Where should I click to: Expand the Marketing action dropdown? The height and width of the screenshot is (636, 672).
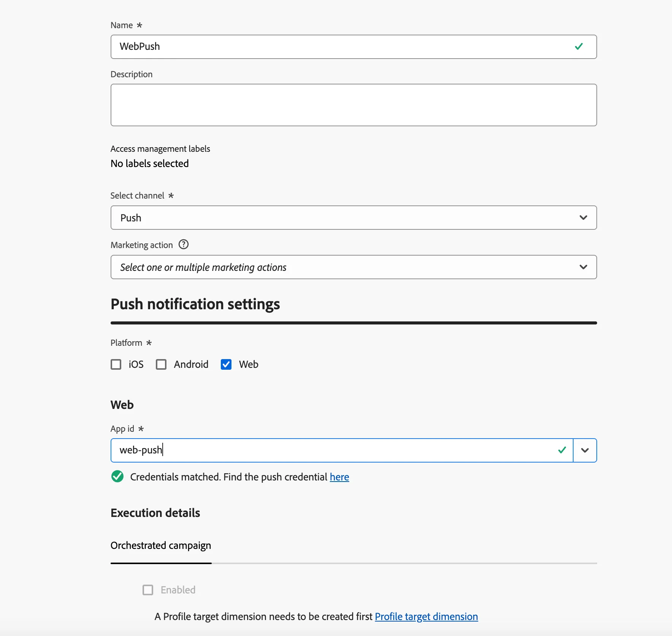point(353,267)
